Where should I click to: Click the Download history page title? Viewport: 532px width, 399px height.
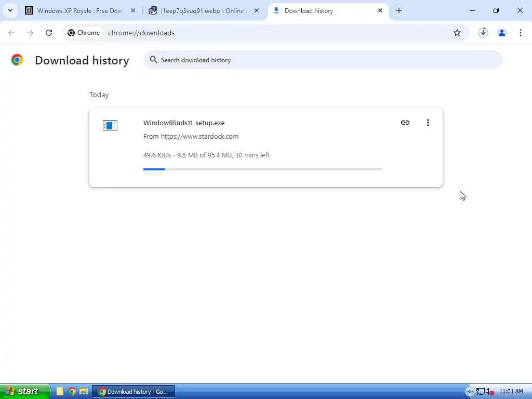point(82,60)
